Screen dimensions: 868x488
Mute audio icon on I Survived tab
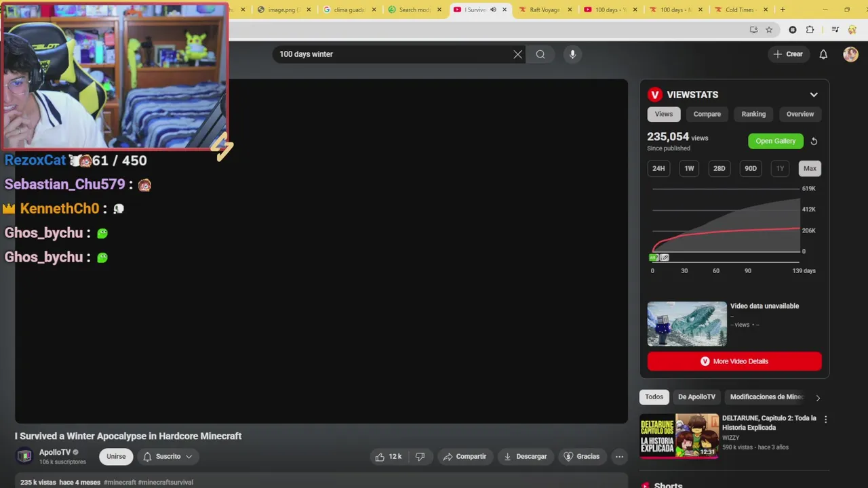point(493,9)
